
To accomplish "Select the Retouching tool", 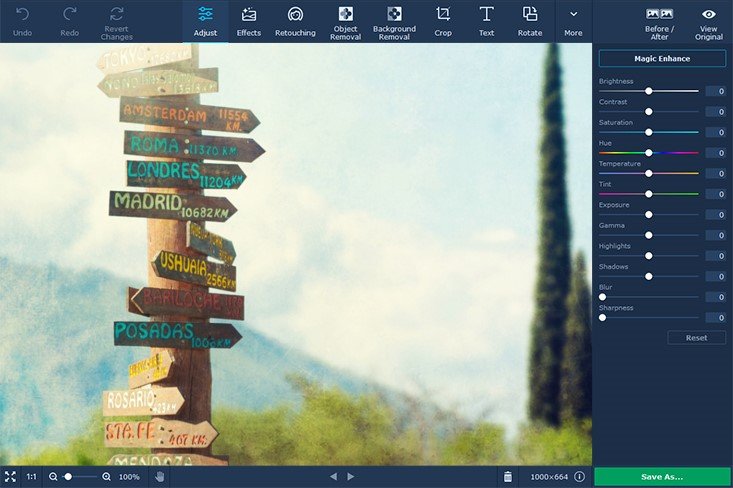I will pos(295,22).
